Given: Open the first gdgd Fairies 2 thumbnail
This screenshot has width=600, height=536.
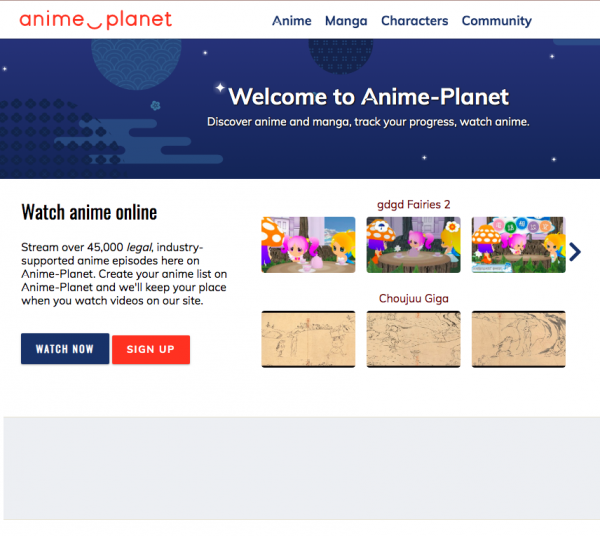Looking at the screenshot, I should click(308, 245).
